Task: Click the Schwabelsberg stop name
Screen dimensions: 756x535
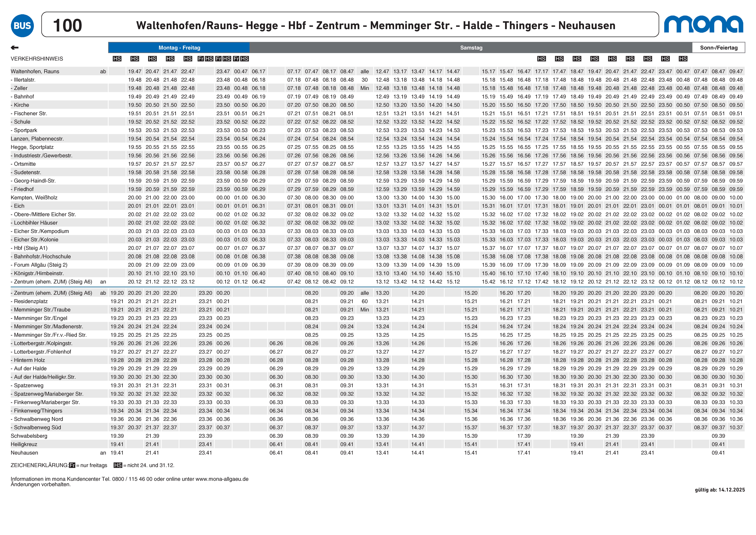Action: (29, 436)
